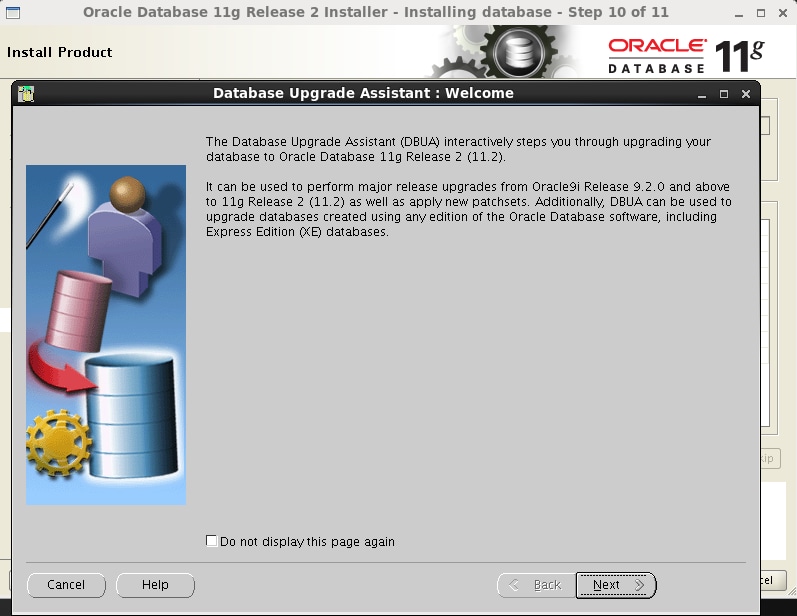Cancel the Database Upgrade Assistant
This screenshot has width=797, height=616.
point(66,585)
